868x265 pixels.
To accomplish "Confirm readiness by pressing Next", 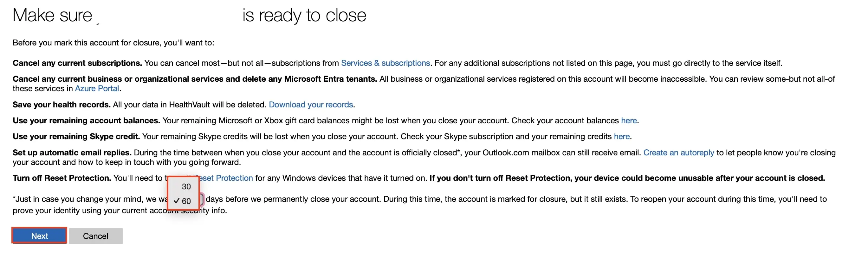I will click(39, 235).
